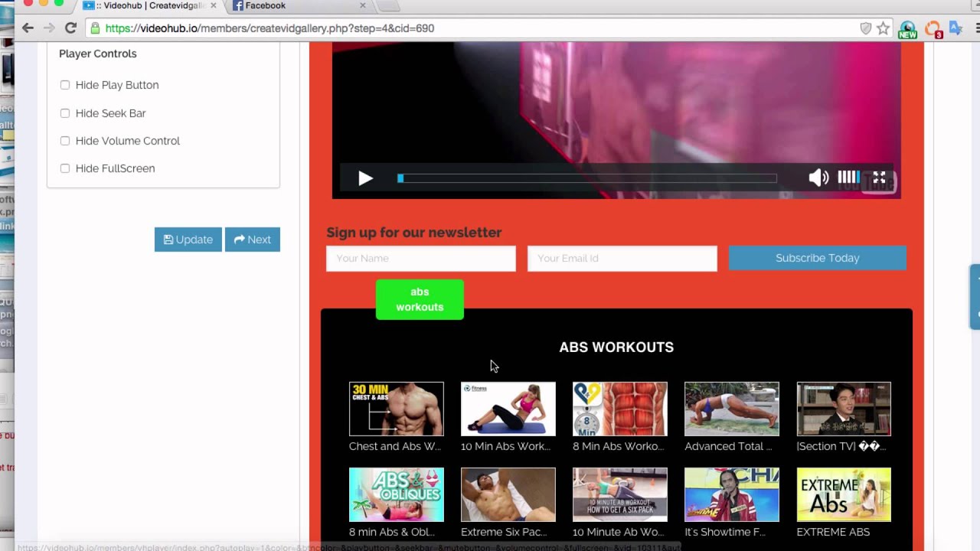The height and width of the screenshot is (551, 980).
Task: Open the orange extension icon with badge
Action: click(933, 30)
